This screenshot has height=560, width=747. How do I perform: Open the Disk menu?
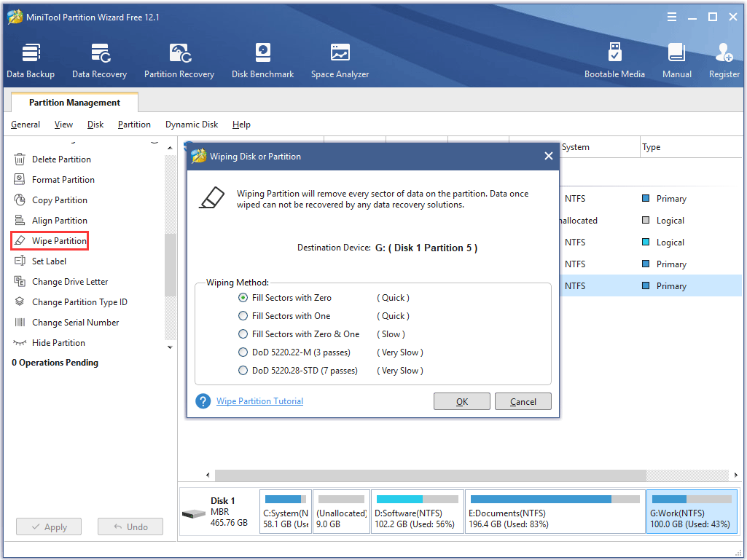pos(95,125)
